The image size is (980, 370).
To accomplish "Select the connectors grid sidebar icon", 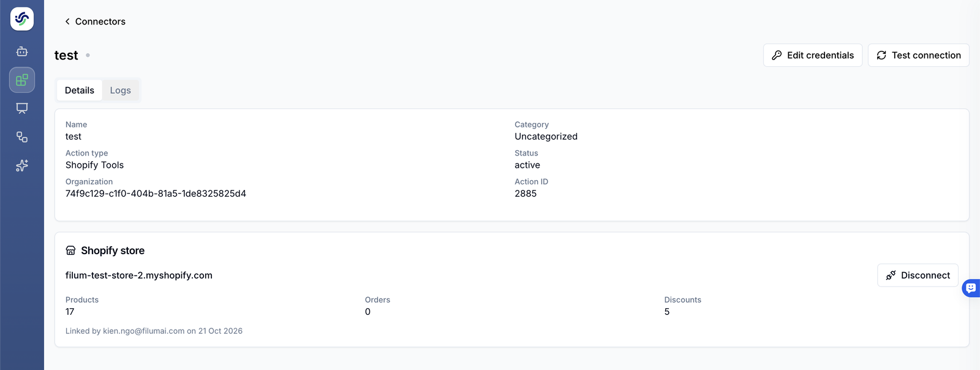I will point(22,80).
